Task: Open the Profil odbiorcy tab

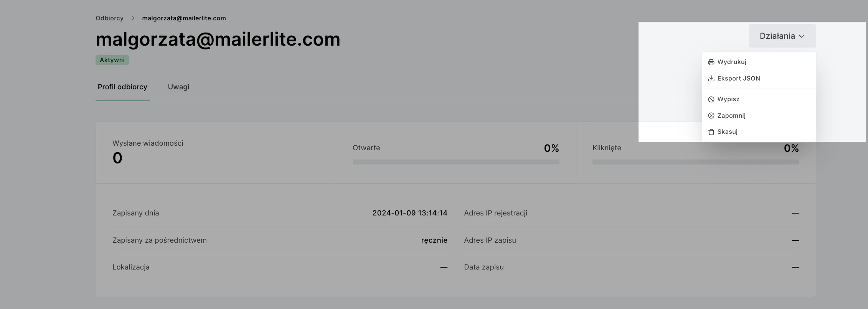Action: [122, 87]
